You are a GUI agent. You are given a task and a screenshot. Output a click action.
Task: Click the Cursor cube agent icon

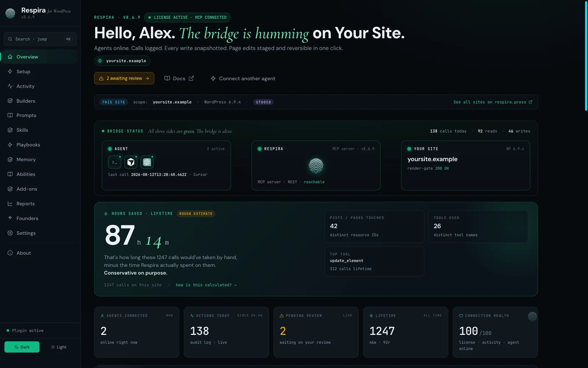pos(131,162)
